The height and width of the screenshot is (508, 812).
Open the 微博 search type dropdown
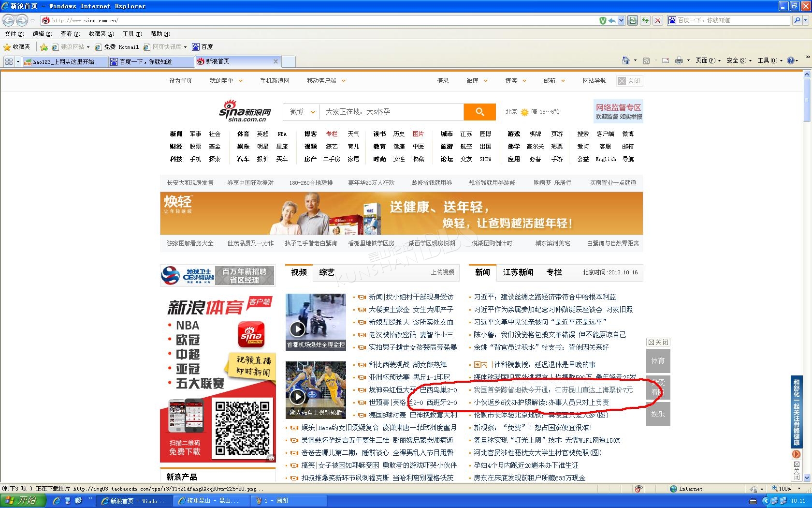302,112
